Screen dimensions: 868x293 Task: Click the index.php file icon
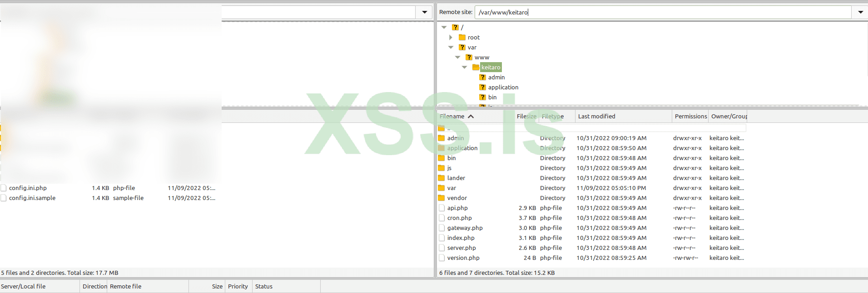tap(441, 238)
